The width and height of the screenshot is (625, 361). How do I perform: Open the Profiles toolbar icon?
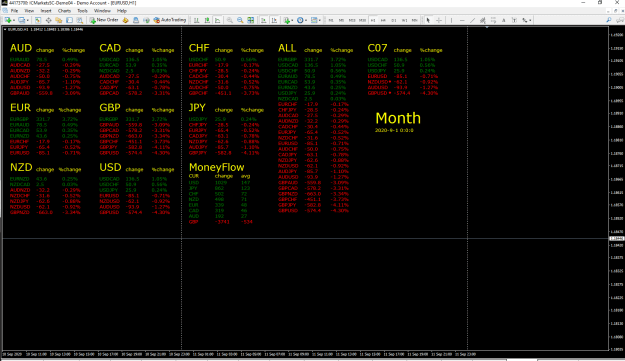tap(21, 20)
